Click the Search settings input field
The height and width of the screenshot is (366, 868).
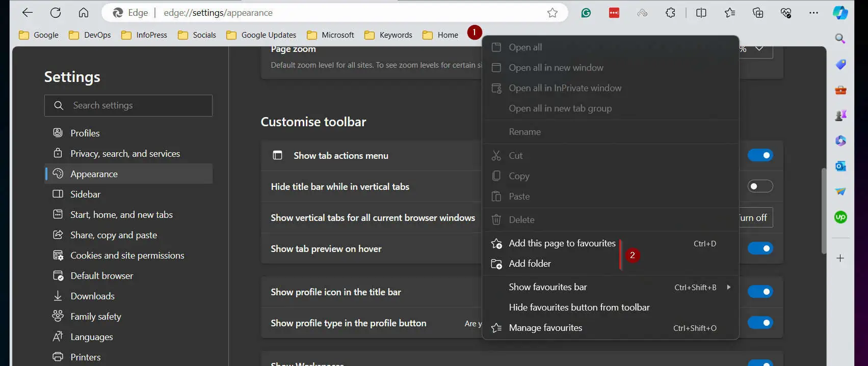(128, 105)
